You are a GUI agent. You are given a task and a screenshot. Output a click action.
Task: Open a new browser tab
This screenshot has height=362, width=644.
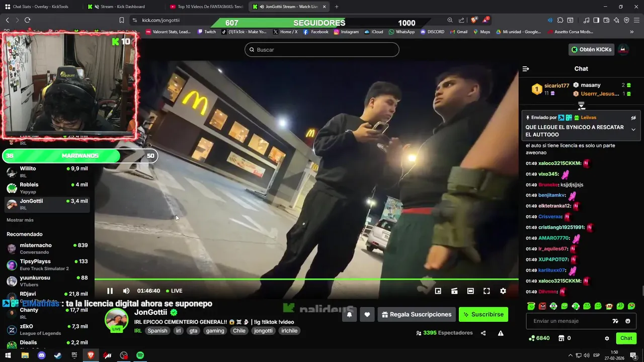337,7
